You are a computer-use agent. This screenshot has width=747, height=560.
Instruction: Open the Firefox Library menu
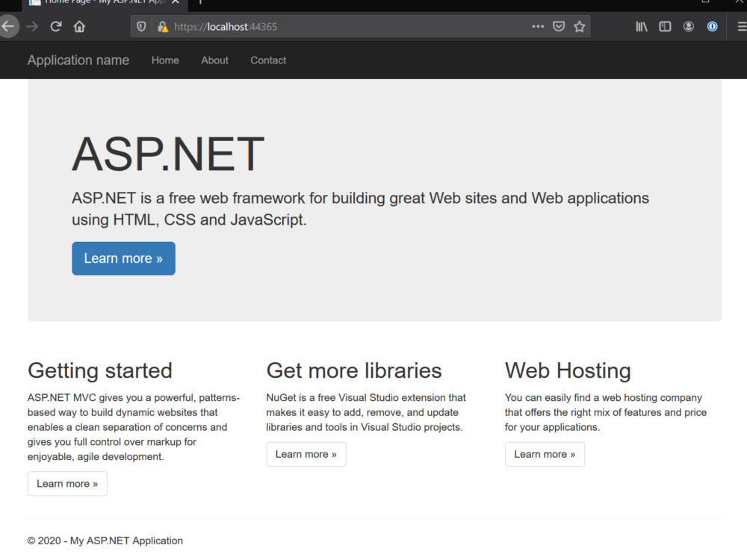pos(641,26)
